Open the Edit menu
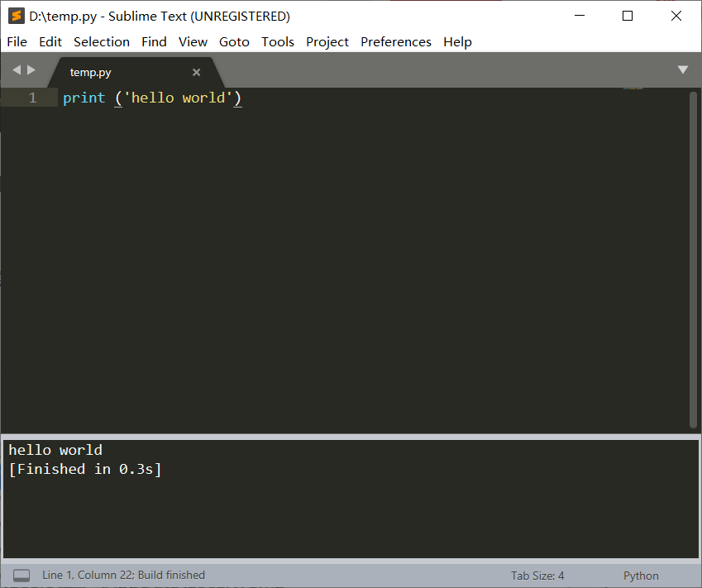 tap(50, 41)
